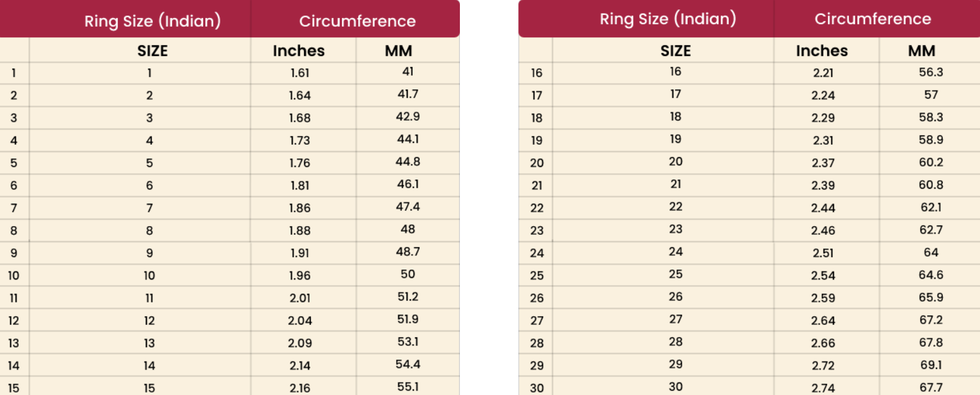Click the 41.7 MM value cell

[x=408, y=94]
